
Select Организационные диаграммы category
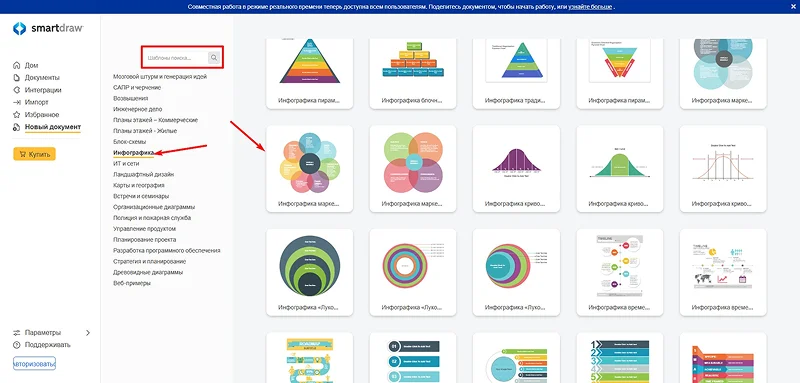[154, 207]
